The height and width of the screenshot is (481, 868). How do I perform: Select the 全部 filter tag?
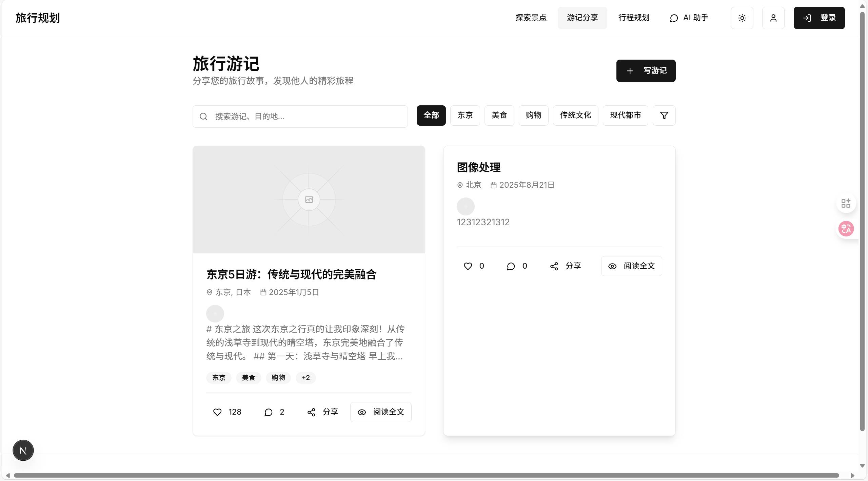(431, 116)
